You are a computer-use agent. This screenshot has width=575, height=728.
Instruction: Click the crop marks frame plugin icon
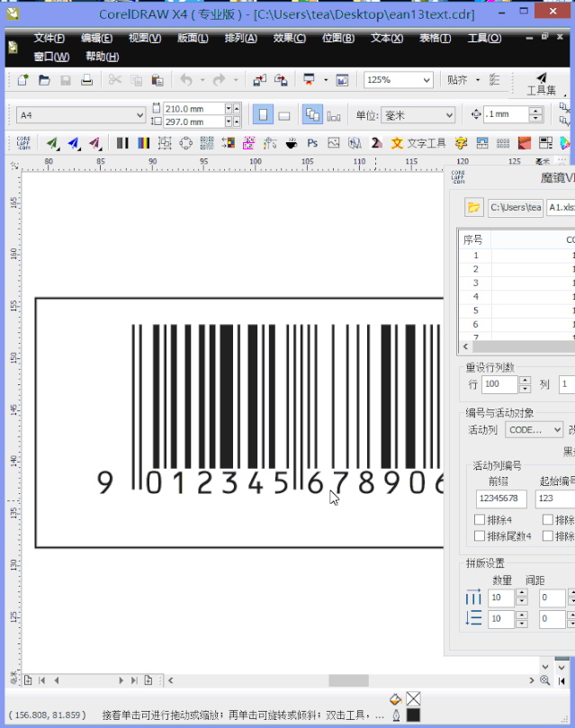165,143
